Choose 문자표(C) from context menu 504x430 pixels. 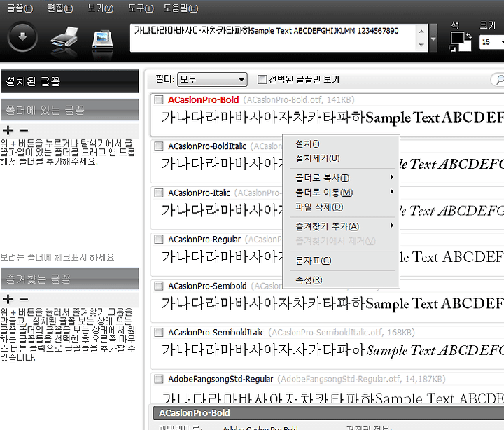[341, 261]
